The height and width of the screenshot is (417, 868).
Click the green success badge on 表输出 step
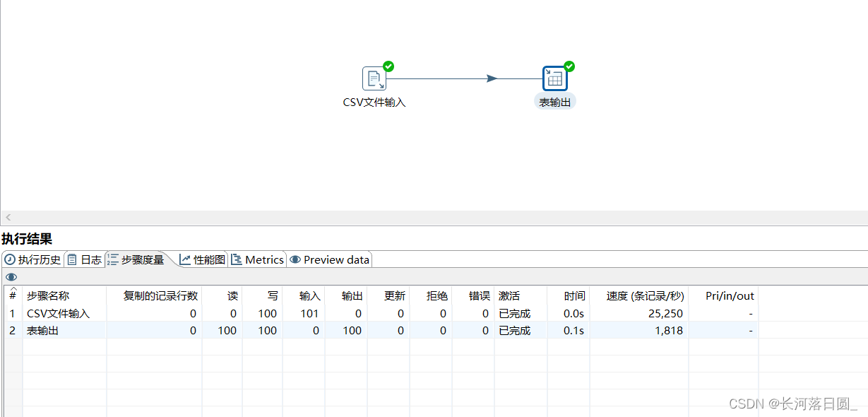click(568, 66)
